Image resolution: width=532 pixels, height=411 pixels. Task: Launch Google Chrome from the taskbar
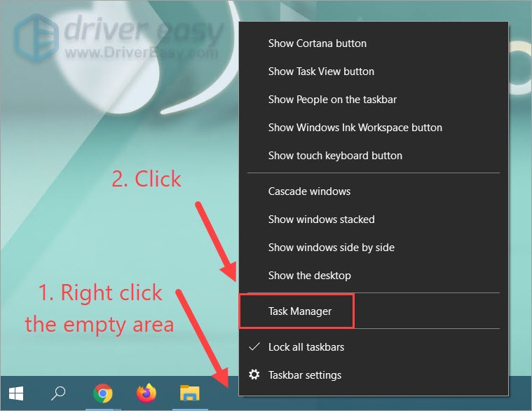coord(103,394)
